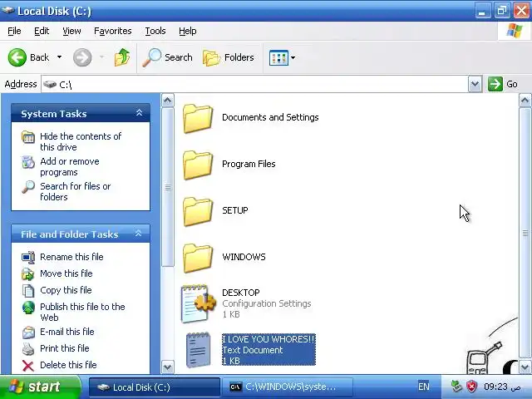The height and width of the screenshot is (399, 532).
Task: Click Delete this file link
Action: point(68,365)
